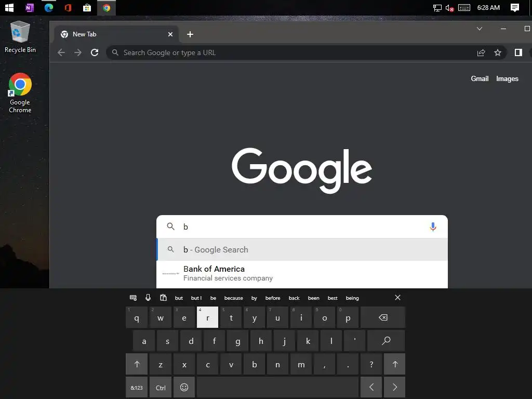
Task: Open the tab search dropdown chevron
Action: [480, 29]
